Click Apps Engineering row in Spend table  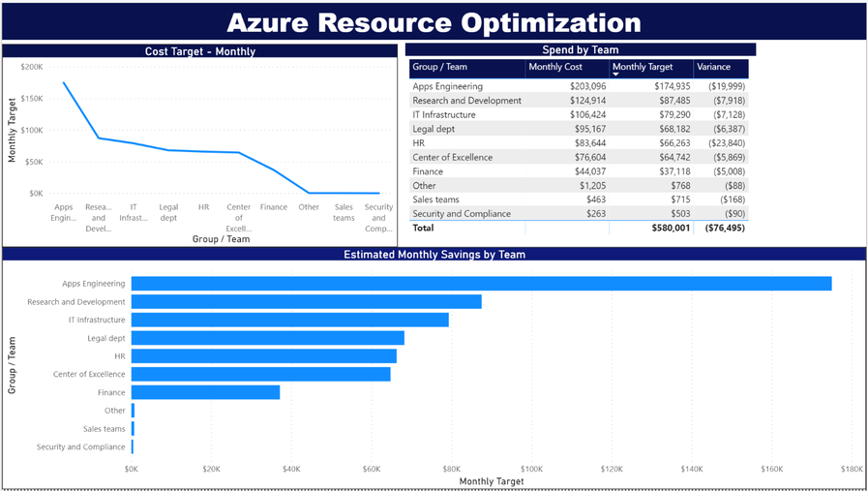(579, 86)
